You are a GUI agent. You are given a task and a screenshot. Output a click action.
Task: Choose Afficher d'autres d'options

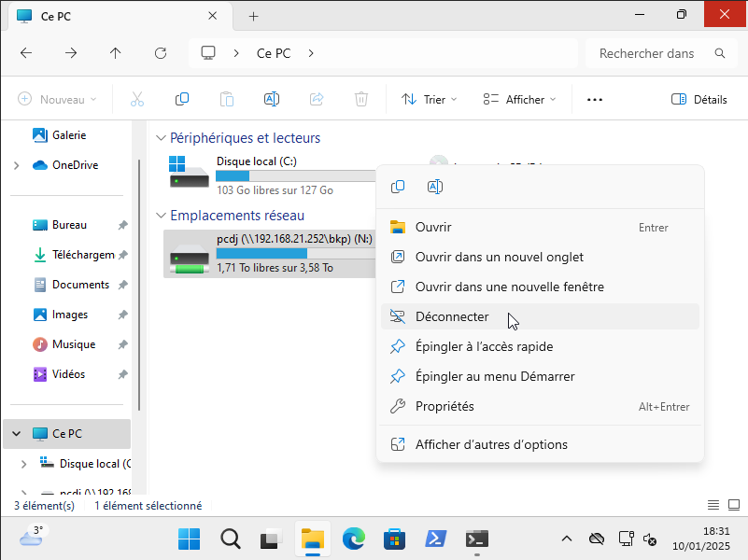tap(540, 444)
